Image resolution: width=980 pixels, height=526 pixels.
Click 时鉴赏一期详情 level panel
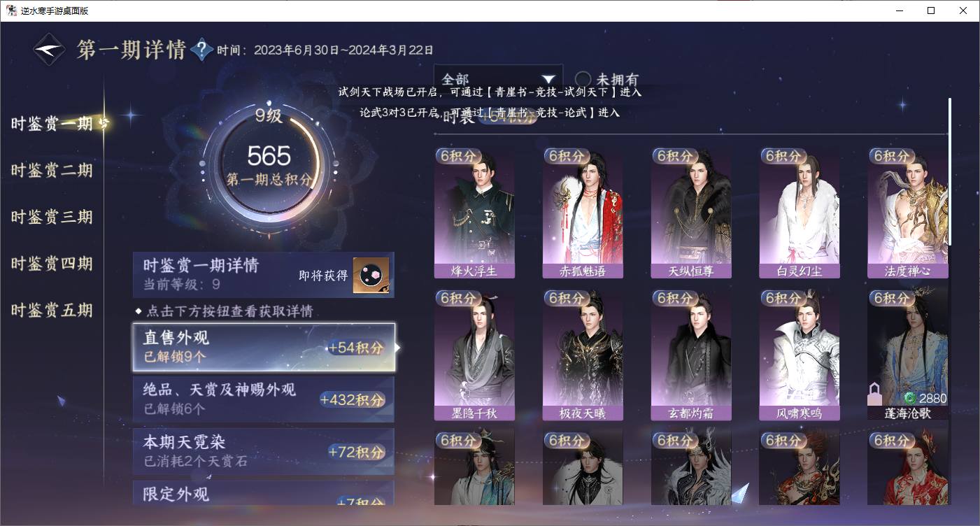point(264,275)
